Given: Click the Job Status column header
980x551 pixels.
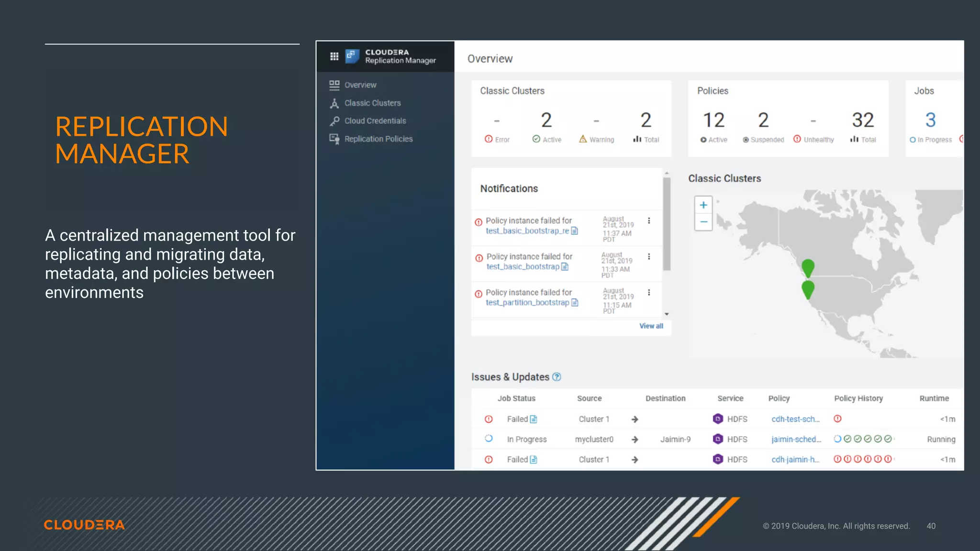Looking at the screenshot, I should (x=516, y=398).
